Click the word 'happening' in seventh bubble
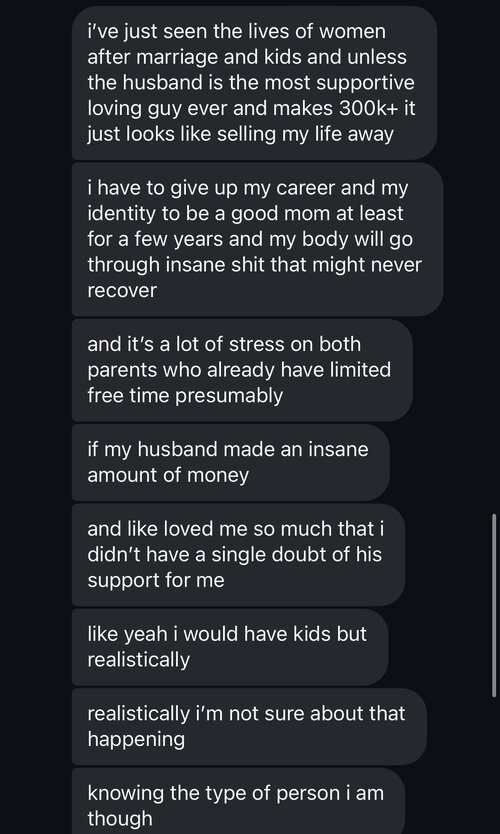Image resolution: width=500 pixels, height=834 pixels. pos(136,740)
